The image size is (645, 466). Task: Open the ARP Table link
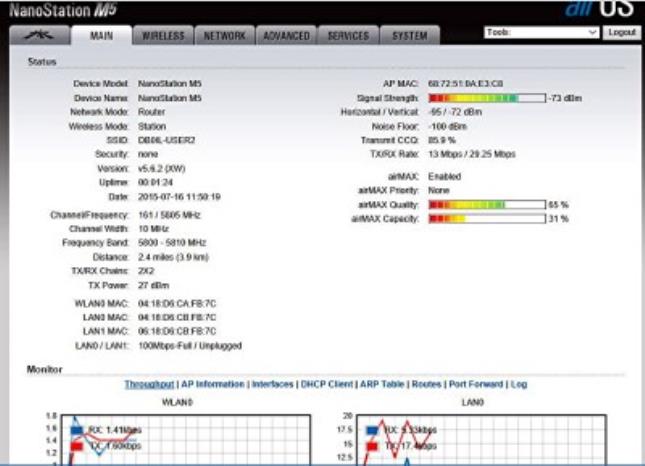[384, 384]
